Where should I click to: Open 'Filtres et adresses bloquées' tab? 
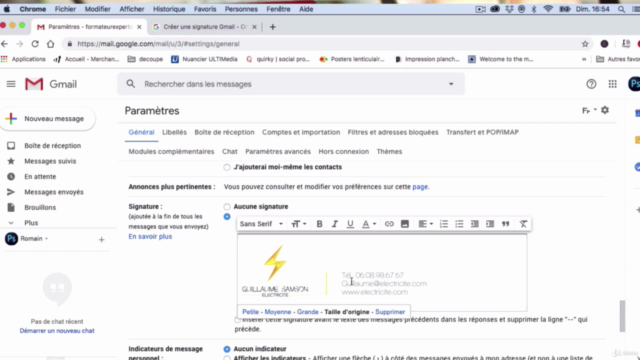[x=393, y=132]
